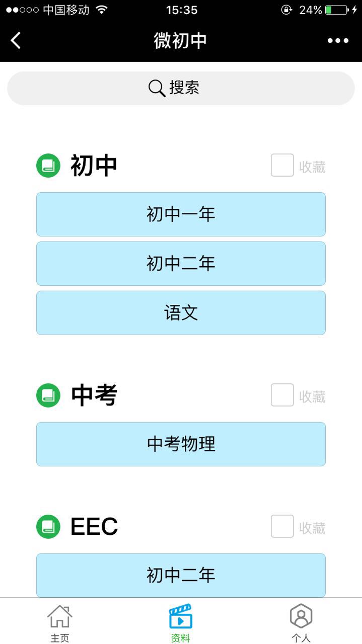Screen dimensions: 362x644
Task: Tap the battery indicator in status bar
Action: pyautogui.click(x=336, y=10)
